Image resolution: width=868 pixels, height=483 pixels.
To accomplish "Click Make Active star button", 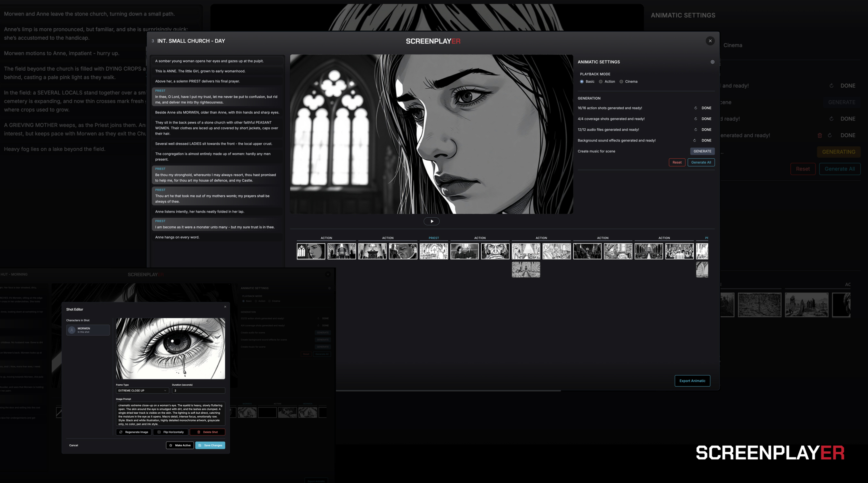I will 180,445.
